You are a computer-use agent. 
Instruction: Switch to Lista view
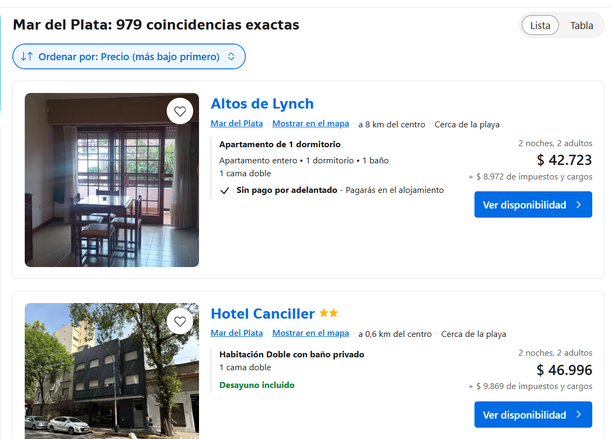click(540, 26)
